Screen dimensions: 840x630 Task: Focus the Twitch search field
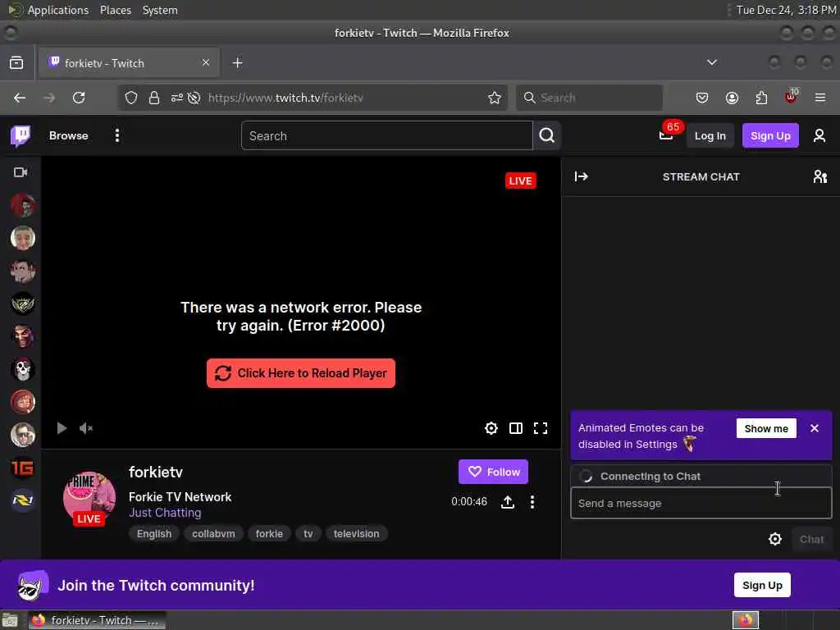387,135
